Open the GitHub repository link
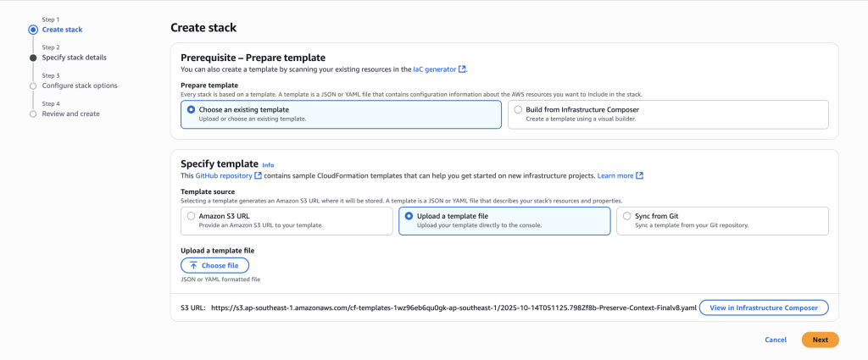Viewport: 868px width, 360px height. (224, 175)
